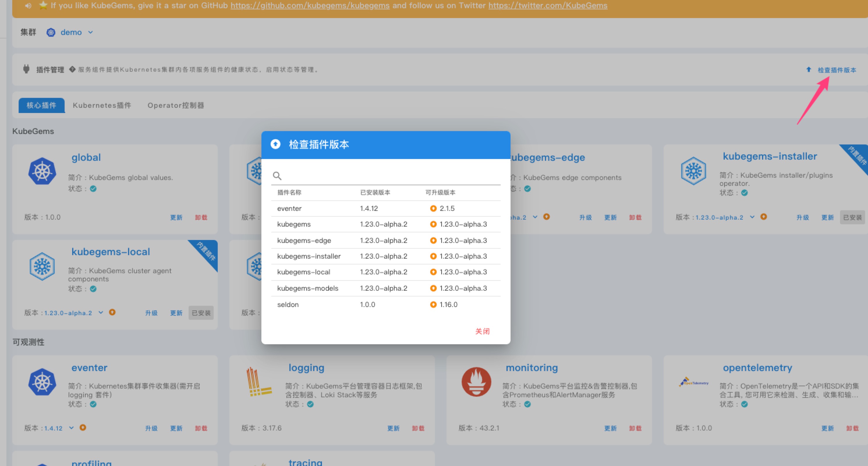This screenshot has height=466, width=868.
Task: Click 卸载 on the monitoring card
Action: click(x=635, y=428)
